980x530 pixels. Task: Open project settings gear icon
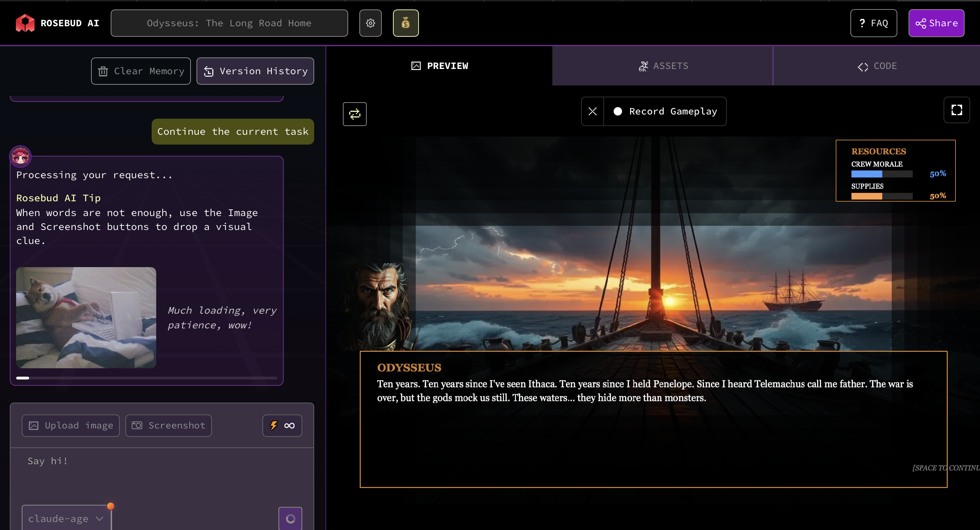[x=370, y=23]
